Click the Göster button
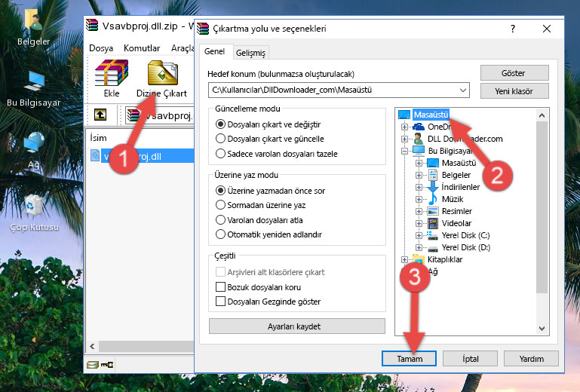 (514, 73)
